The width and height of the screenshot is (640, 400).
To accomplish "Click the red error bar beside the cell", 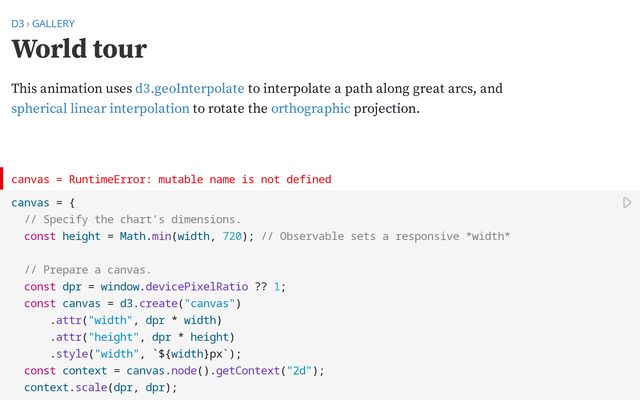I will pos(2,179).
